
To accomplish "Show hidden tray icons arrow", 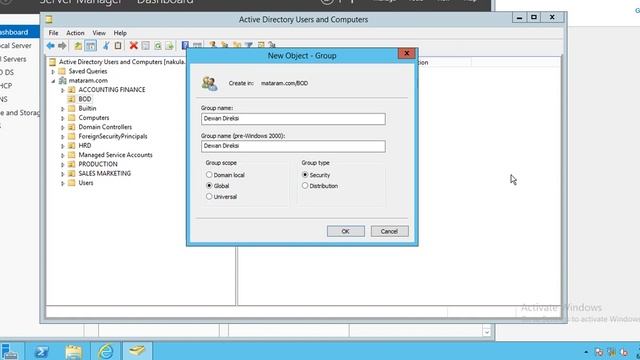I will 586,352.
